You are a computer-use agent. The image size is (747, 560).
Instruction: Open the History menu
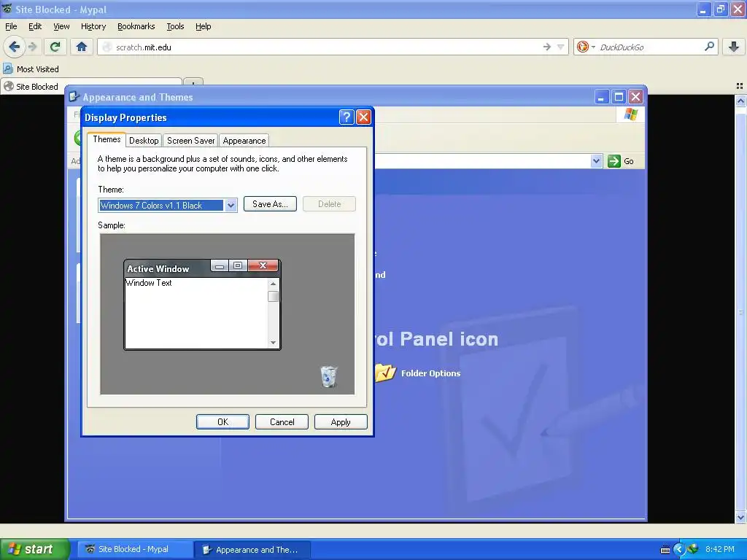click(x=93, y=26)
